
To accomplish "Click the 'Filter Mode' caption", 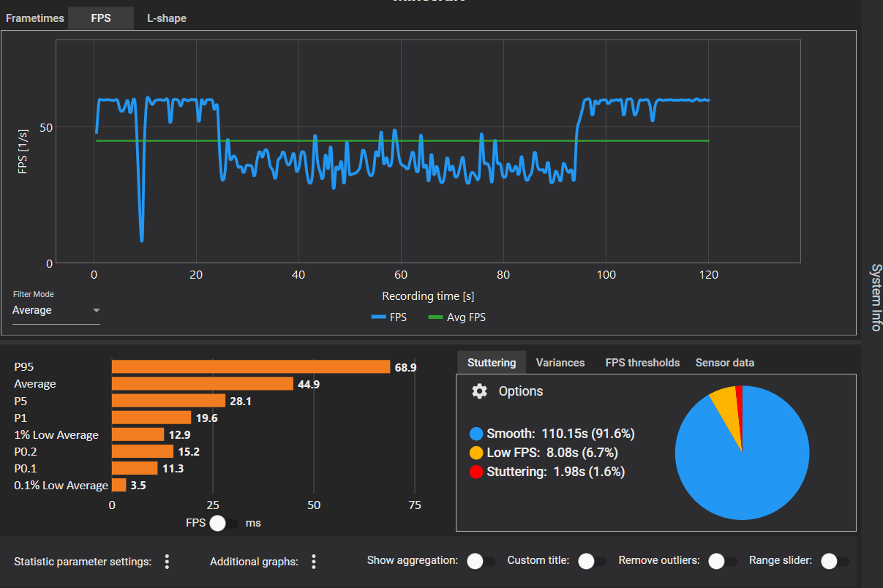I will point(33,294).
